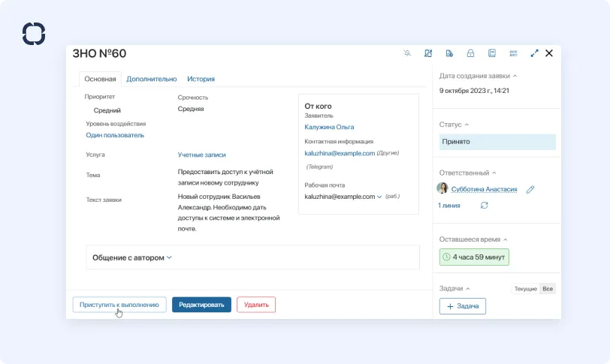
Task: Show Все tasks filter
Action: (548, 289)
